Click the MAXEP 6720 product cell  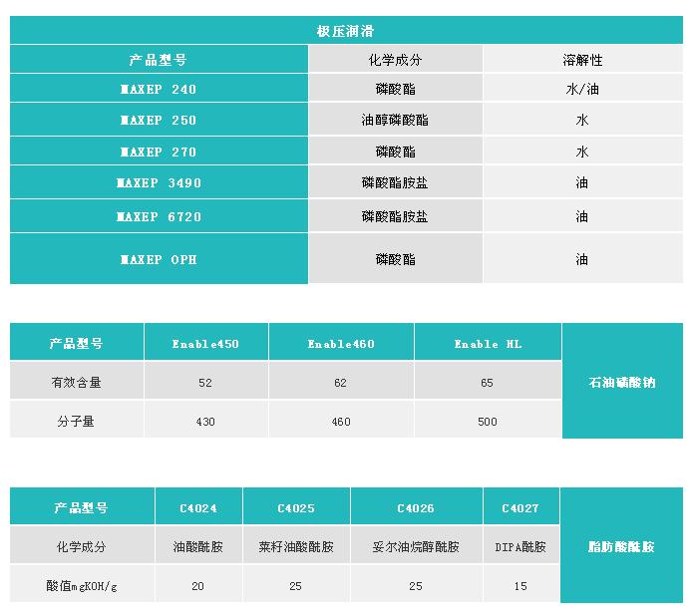pyautogui.click(x=159, y=216)
